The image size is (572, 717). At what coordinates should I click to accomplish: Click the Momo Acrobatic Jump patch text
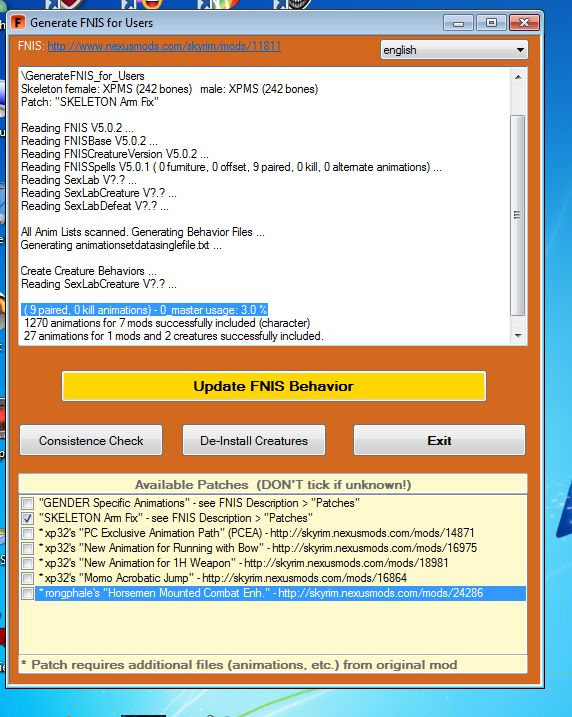click(223, 578)
